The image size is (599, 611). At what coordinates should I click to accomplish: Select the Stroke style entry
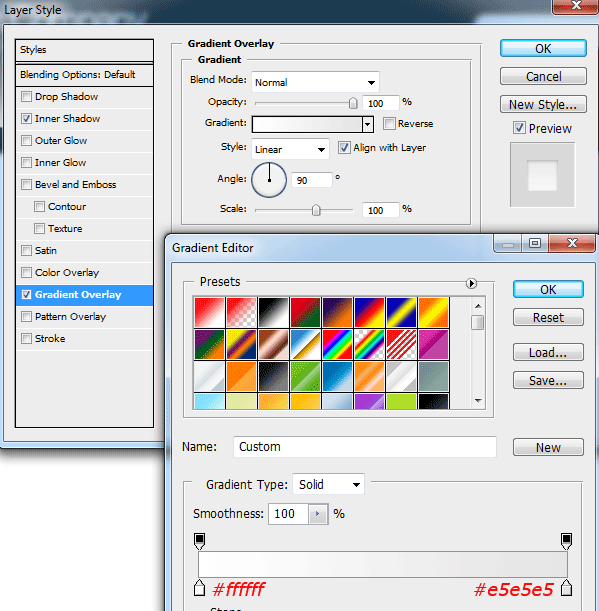coord(85,339)
